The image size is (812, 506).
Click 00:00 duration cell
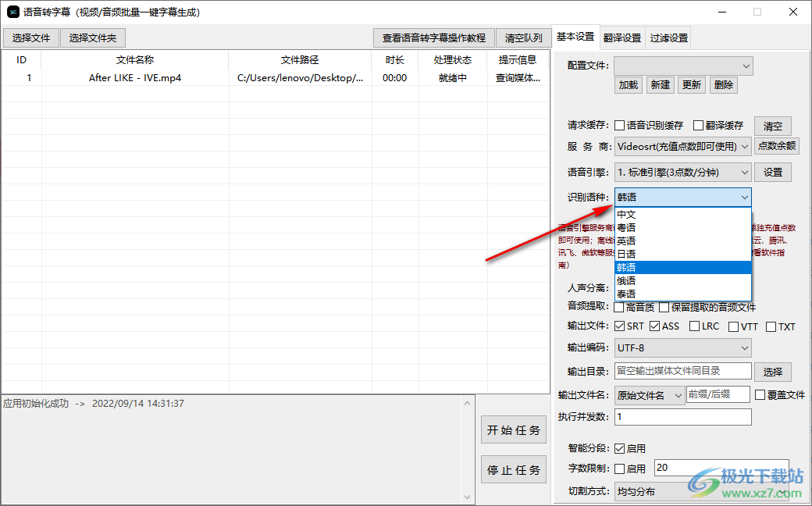coord(394,78)
